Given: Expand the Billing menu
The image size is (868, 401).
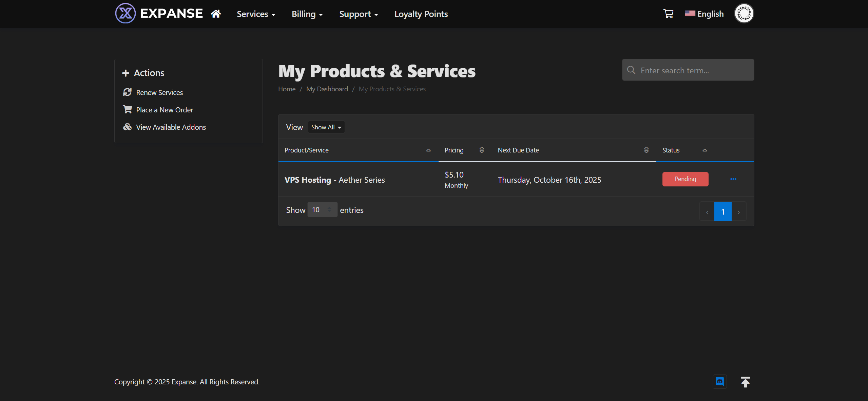Looking at the screenshot, I should click(307, 14).
